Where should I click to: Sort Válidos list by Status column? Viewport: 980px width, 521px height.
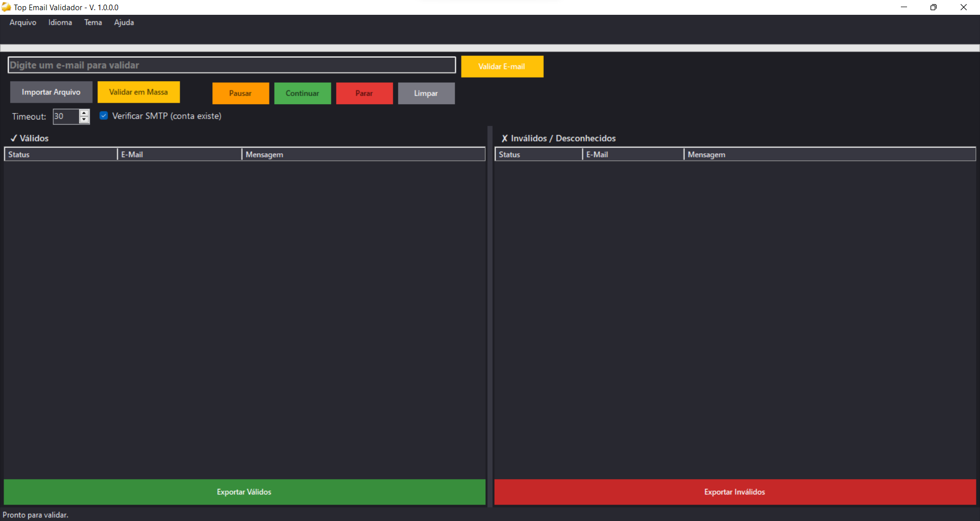61,154
